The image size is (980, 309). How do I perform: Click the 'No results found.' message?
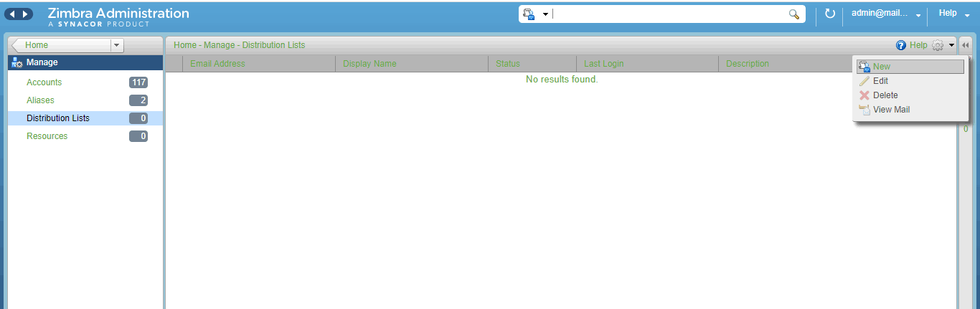tap(562, 80)
